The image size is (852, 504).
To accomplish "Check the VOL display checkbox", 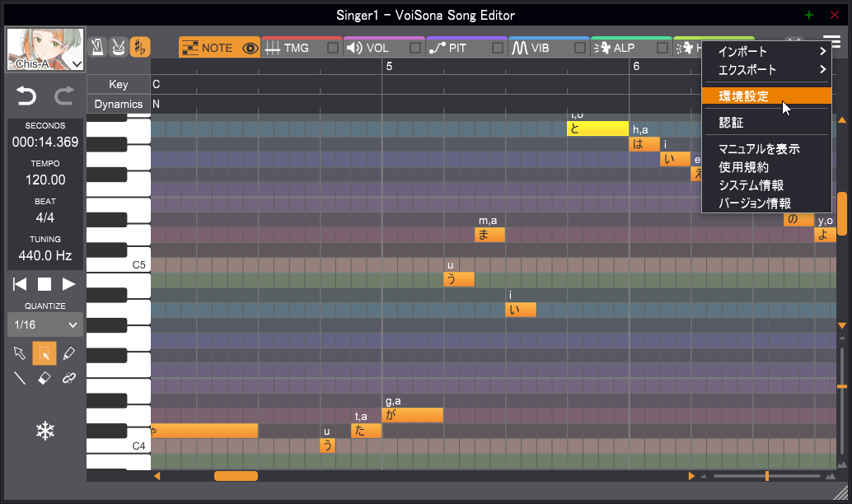I will [x=415, y=48].
